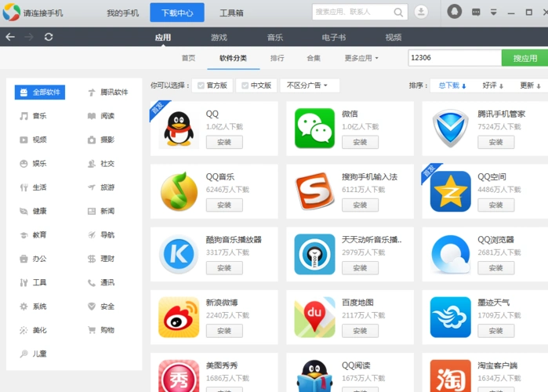Open the 首页 sub-tab
This screenshot has height=392, width=548.
coord(188,58)
